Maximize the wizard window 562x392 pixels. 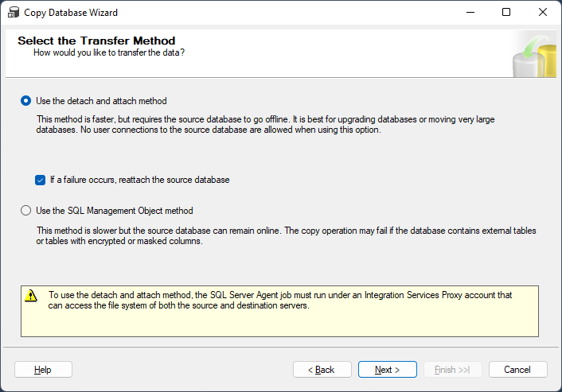pyautogui.click(x=506, y=13)
